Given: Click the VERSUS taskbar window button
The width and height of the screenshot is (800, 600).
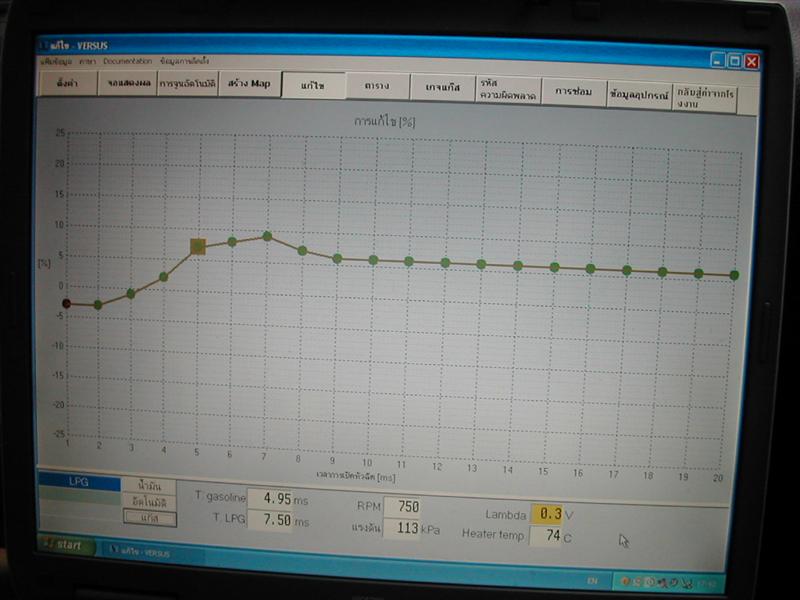Looking at the screenshot, I should (140, 552).
